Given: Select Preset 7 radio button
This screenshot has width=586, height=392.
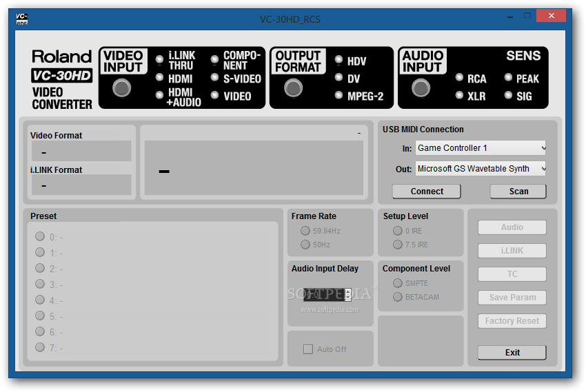Looking at the screenshot, I should point(40,347).
